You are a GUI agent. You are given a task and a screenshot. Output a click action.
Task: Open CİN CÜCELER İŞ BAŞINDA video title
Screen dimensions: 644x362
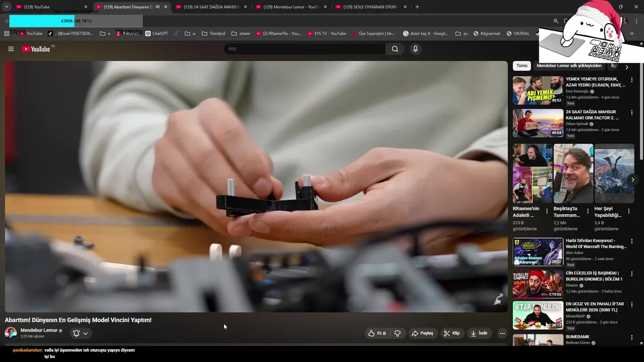point(594,276)
